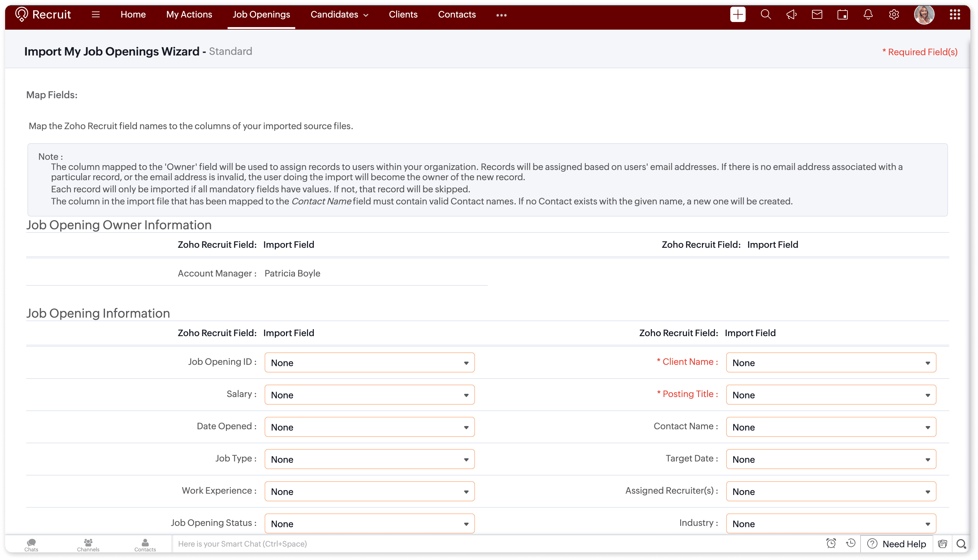Toggle the hamburger sidebar menu icon
This screenshot has width=978, height=560.
click(96, 15)
